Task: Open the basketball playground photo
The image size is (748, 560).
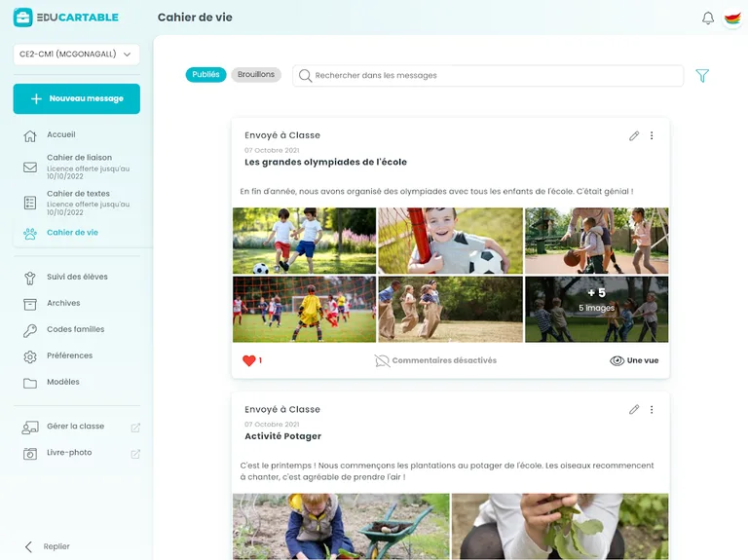Action: point(596,241)
